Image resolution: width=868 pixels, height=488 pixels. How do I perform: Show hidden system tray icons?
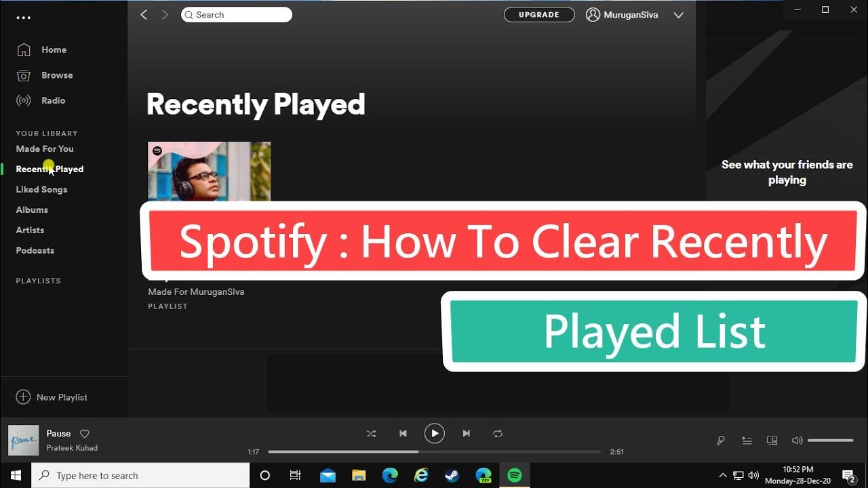pyautogui.click(x=722, y=476)
